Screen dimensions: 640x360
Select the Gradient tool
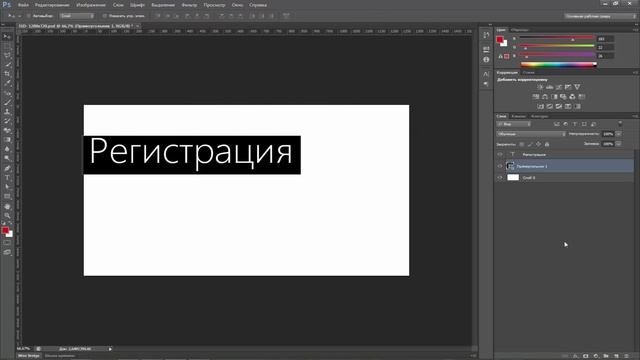[7, 140]
